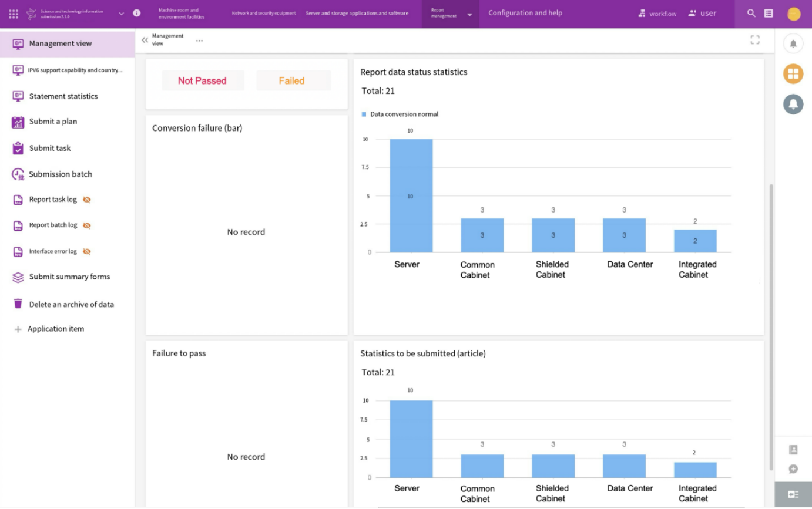This screenshot has height=509, width=812.
Task: Click the vertical scrollbar of the main view
Action: point(771,326)
